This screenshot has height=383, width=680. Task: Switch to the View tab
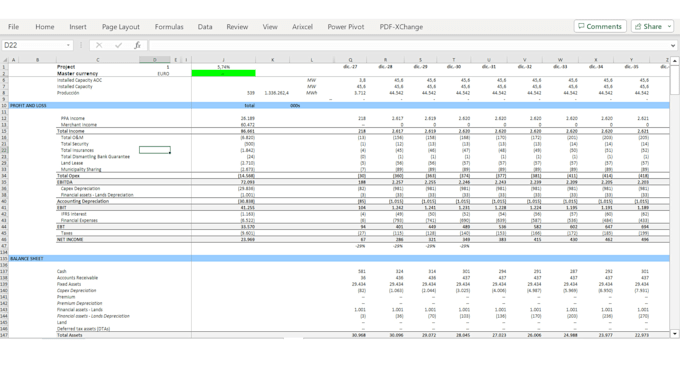(270, 27)
